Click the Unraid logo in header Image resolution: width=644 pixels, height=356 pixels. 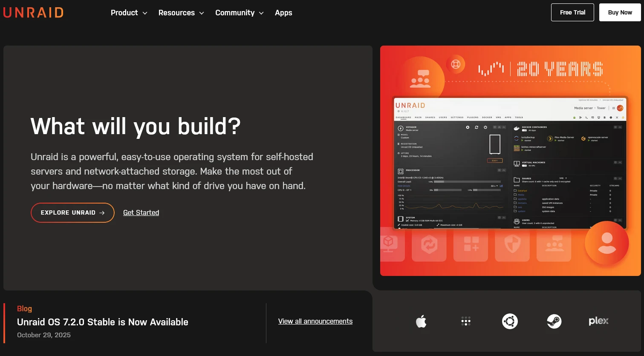[33, 13]
